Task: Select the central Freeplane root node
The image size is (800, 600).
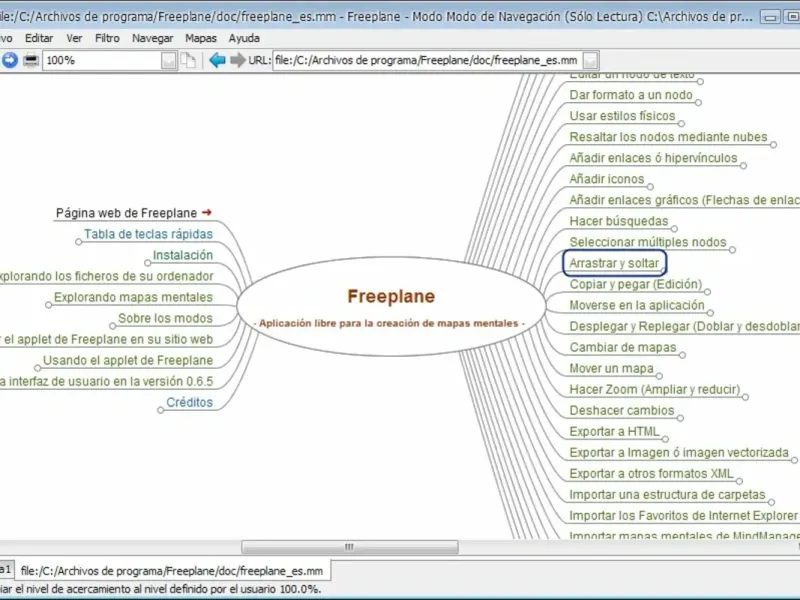Action: pos(391,306)
